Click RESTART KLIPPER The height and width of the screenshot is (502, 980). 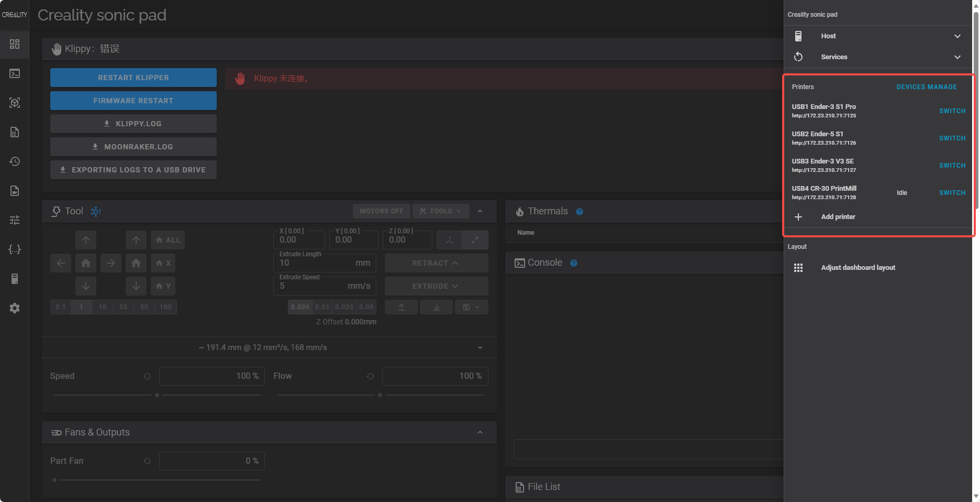click(x=133, y=78)
